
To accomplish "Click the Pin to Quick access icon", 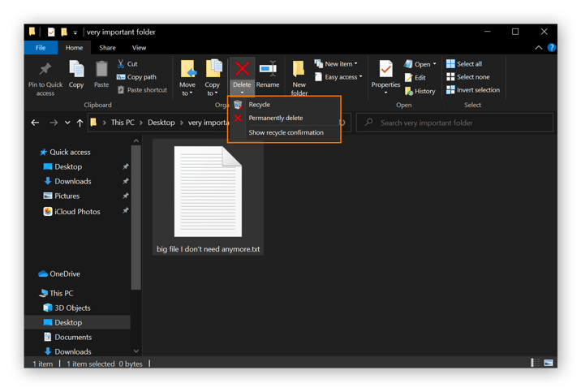I will [x=45, y=70].
